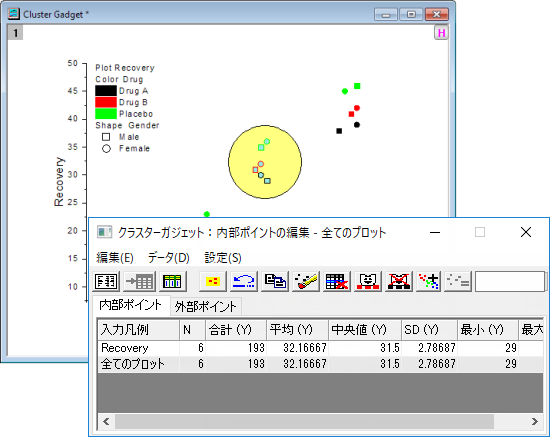Minimize the クラスターガジェット dialog

pos(435,232)
